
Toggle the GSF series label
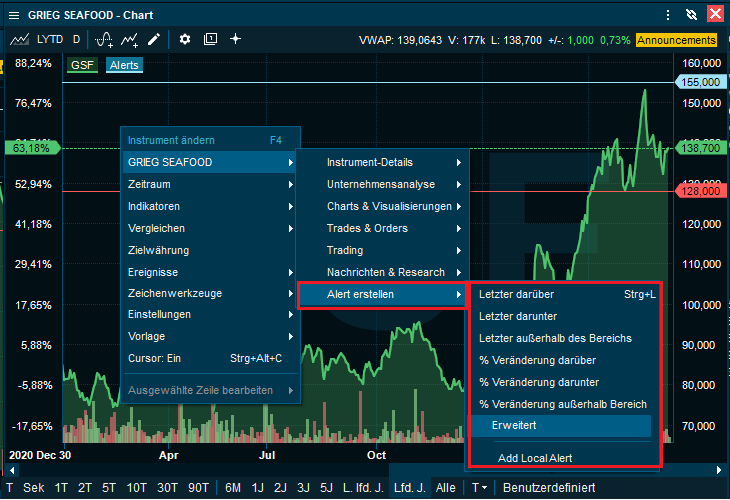[82, 65]
